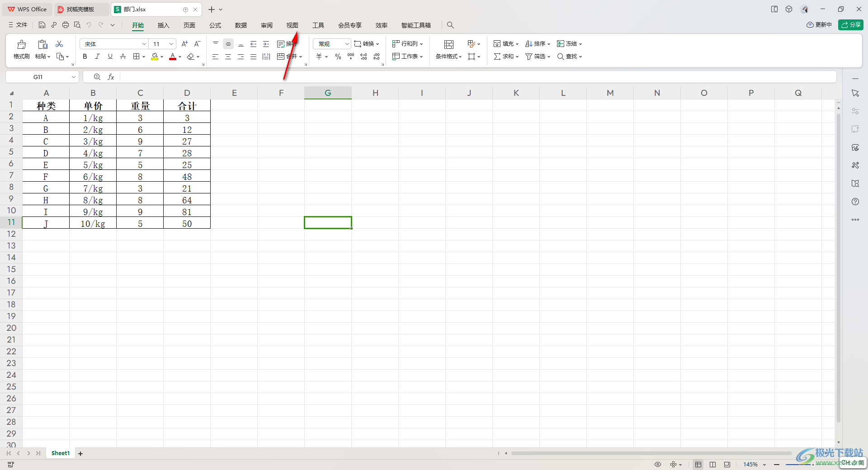This screenshot has width=868, height=470.
Task: Open the 行和列 rows and columns dropdown
Action: [x=407, y=44]
